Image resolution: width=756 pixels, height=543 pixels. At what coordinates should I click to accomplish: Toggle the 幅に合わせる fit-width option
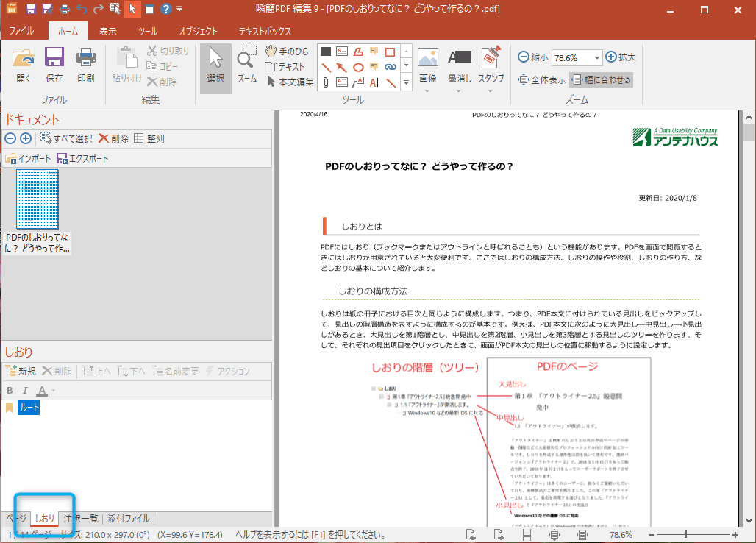coord(601,79)
